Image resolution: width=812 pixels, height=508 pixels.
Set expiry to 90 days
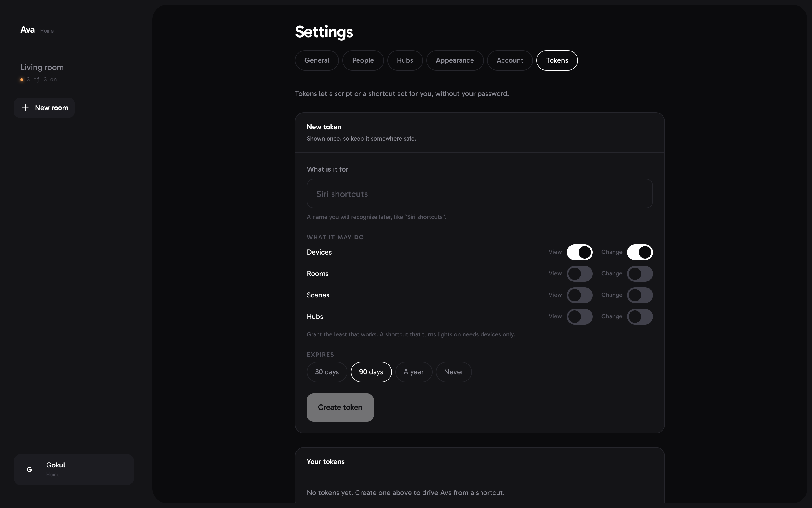click(x=371, y=372)
